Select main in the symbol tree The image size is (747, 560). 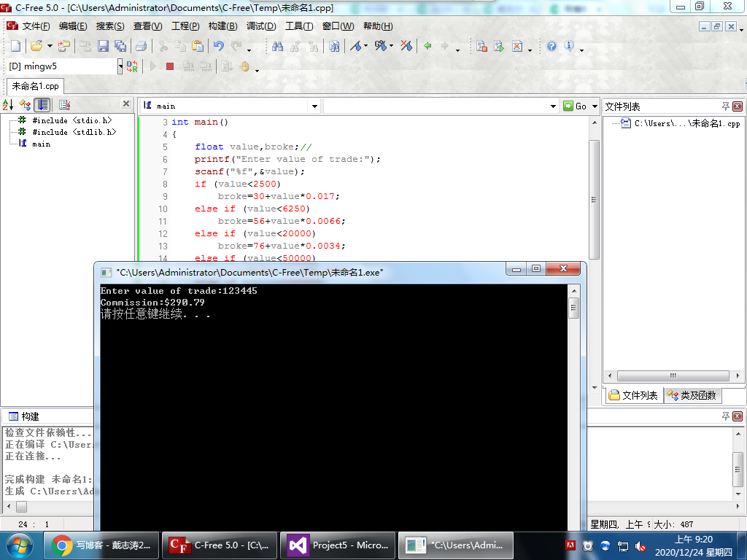(41, 144)
